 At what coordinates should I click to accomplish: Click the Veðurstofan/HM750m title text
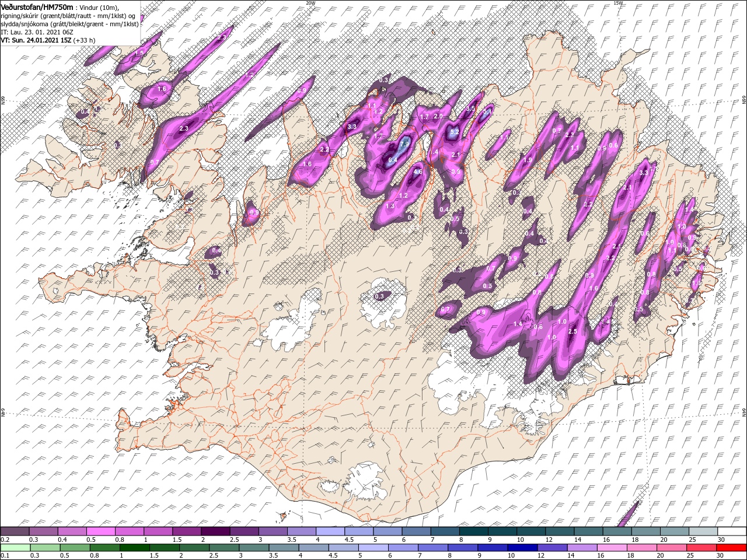coord(37,6)
